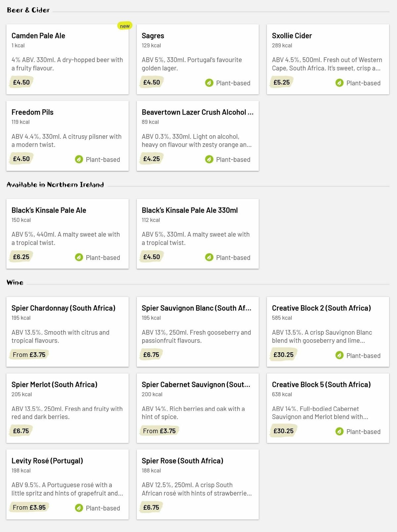Click the Plant-based leaf on Freedom Pils
Screen dimensions: 397x532
pyautogui.click(x=79, y=159)
